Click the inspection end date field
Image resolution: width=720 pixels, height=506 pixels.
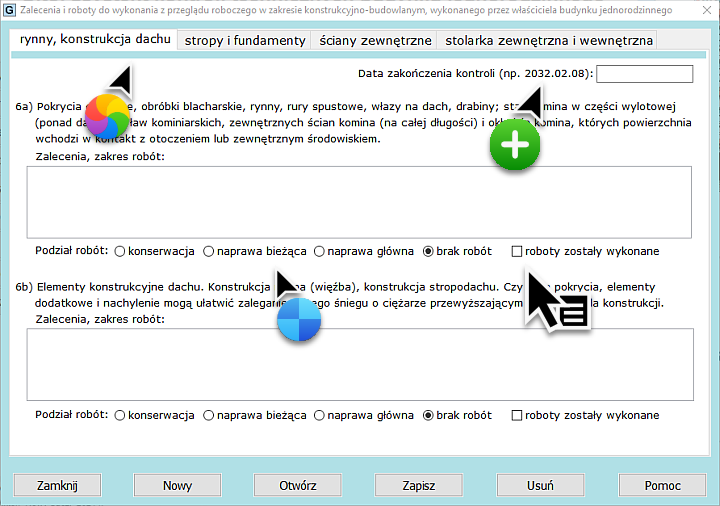[644, 74]
